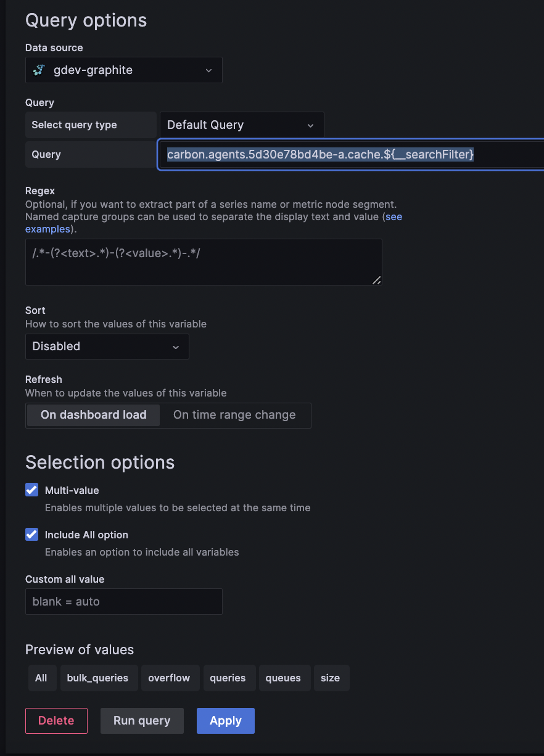The height and width of the screenshot is (756, 544).
Task: Disable the Multi-value checkbox
Action: 31,490
